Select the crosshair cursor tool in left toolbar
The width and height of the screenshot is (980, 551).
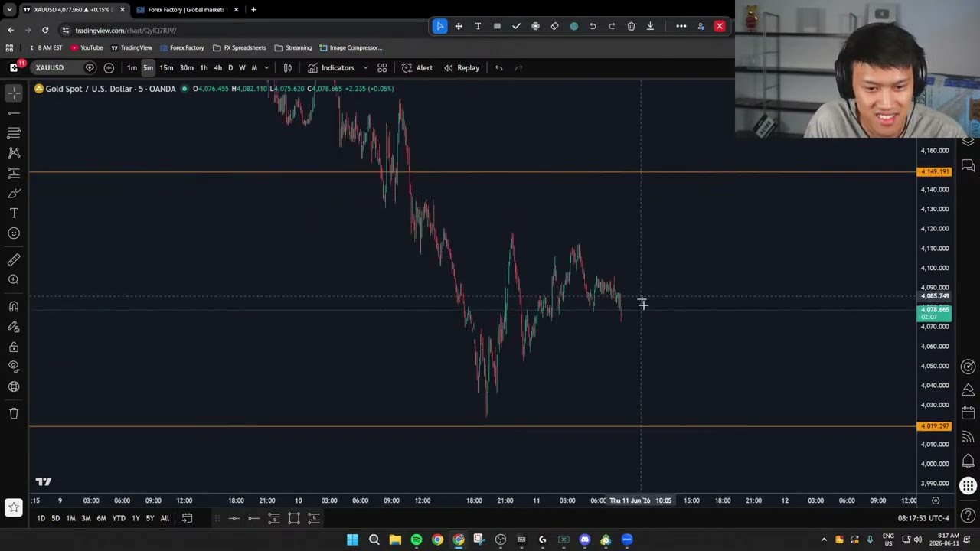[14, 93]
